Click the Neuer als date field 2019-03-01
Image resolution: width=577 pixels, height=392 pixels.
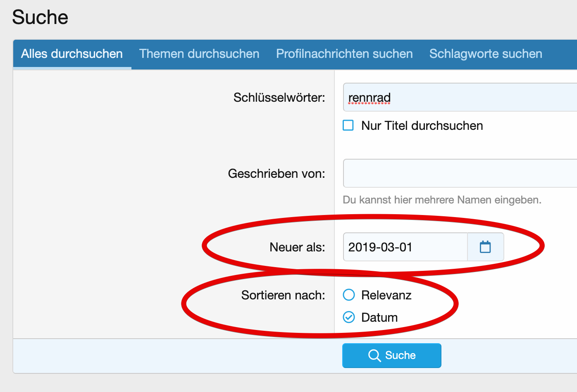405,247
